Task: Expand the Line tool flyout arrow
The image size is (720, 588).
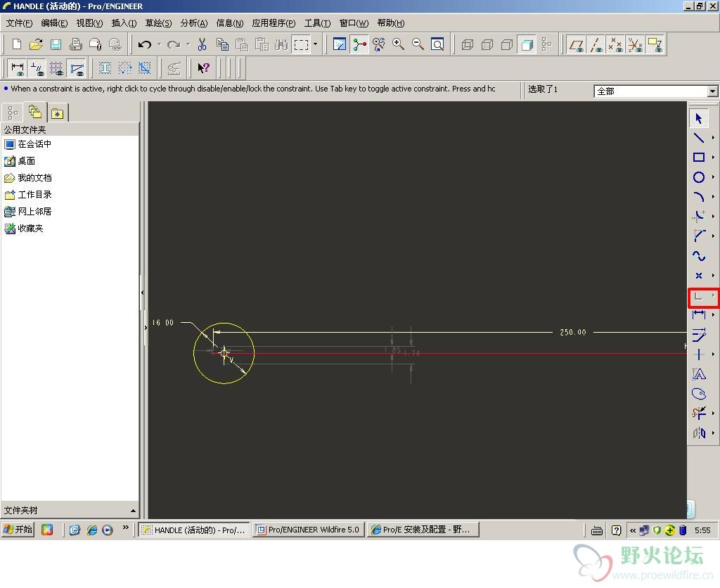Action: [713, 137]
